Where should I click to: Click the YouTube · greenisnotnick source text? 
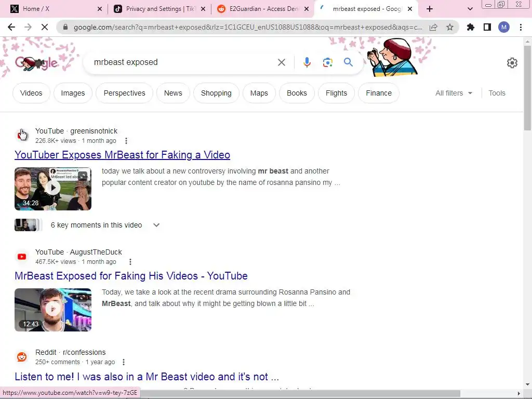[76, 131]
